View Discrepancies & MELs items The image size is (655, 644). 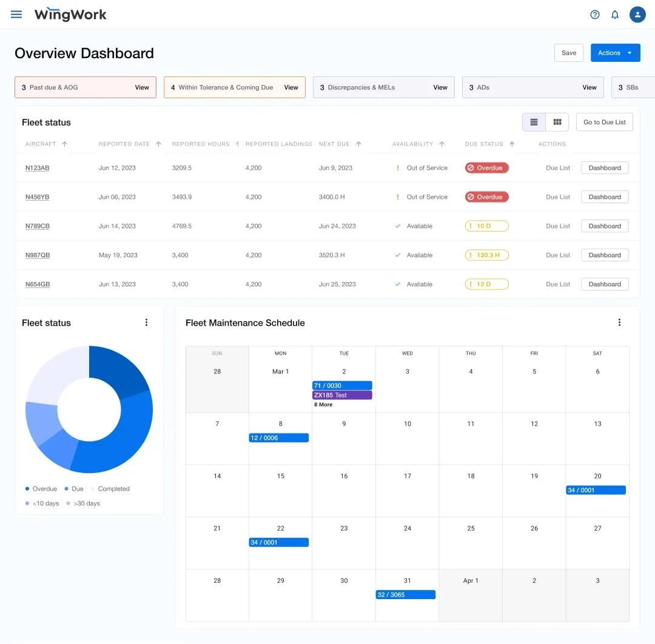coord(440,87)
